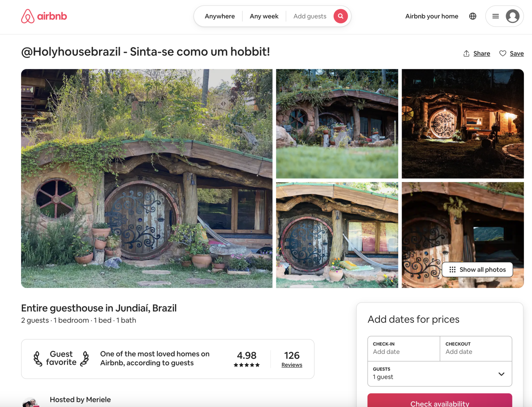
Task: Open the nighttime hobbit house photo
Action: click(463, 124)
